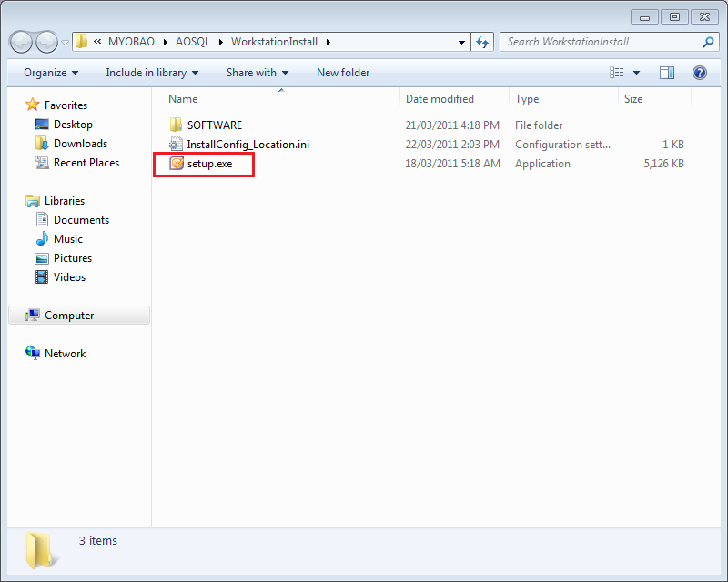Open the Change your view dropdown arrow
The height and width of the screenshot is (582, 728).
click(636, 73)
